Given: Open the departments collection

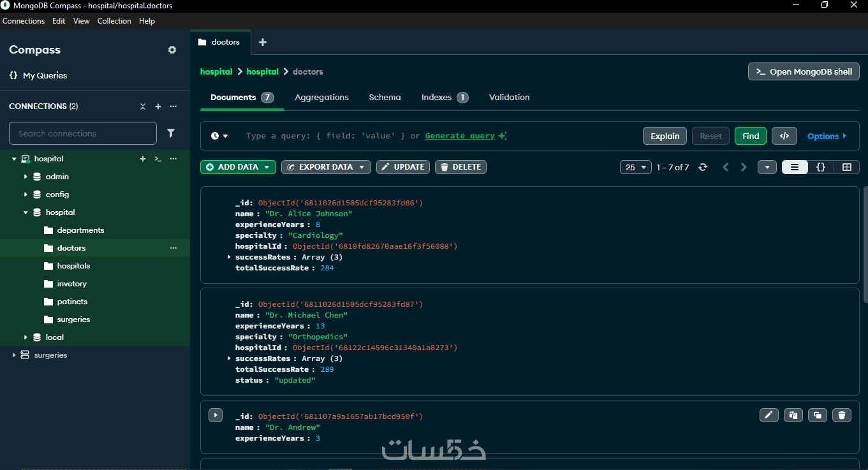Looking at the screenshot, I should pyautogui.click(x=80, y=230).
